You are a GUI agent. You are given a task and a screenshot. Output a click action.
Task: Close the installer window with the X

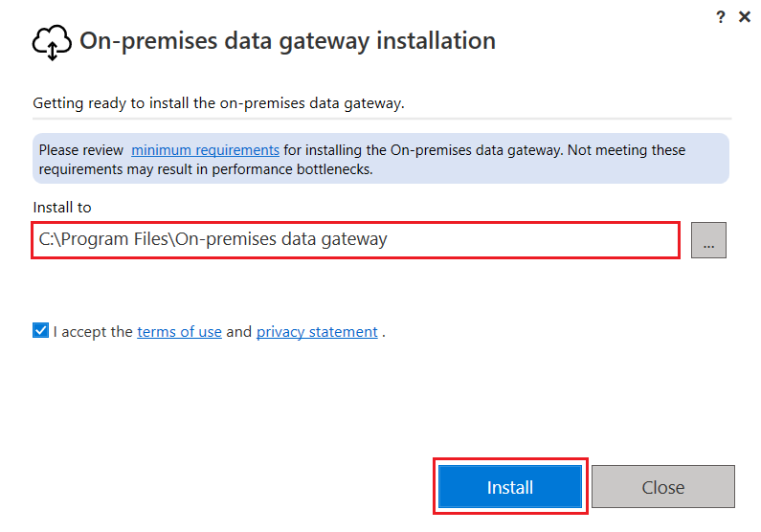click(x=745, y=17)
